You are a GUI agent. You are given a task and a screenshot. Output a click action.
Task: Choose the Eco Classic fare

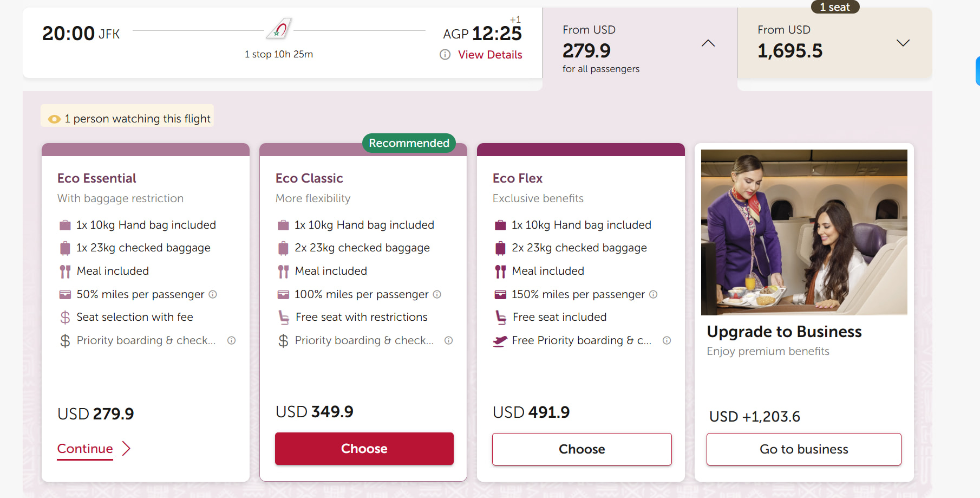[x=364, y=449]
